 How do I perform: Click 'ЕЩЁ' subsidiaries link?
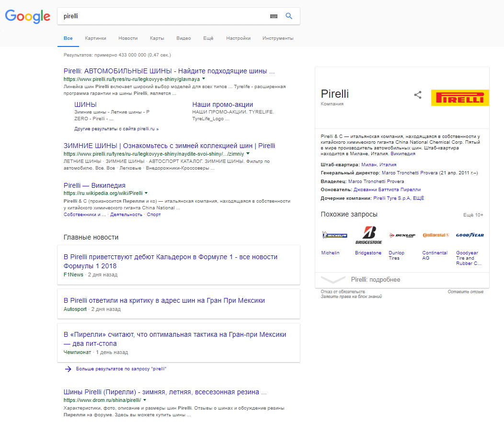coord(418,198)
